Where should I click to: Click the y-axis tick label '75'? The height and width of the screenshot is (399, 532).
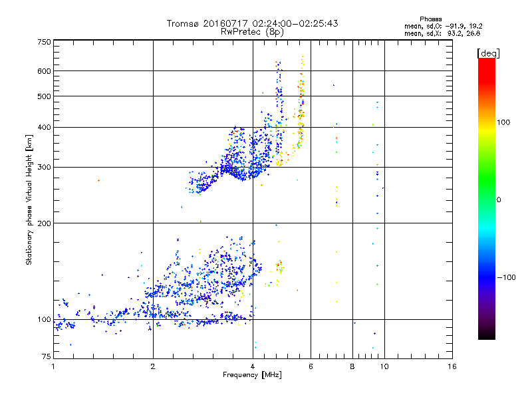[x=46, y=356]
